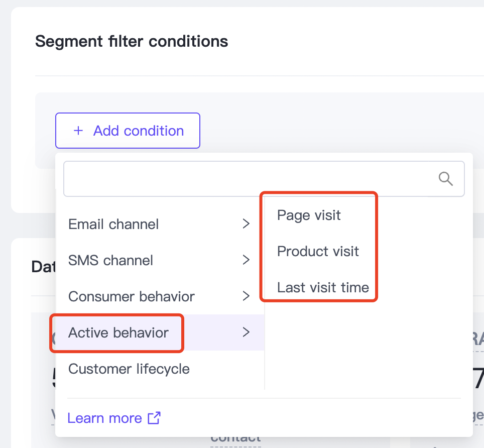
Task: Open the Consumer behavior category
Action: coord(160,296)
